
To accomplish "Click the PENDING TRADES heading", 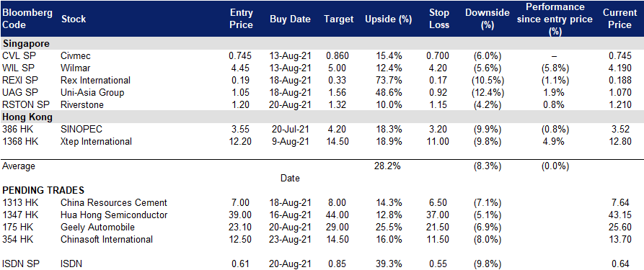I will point(43,190).
